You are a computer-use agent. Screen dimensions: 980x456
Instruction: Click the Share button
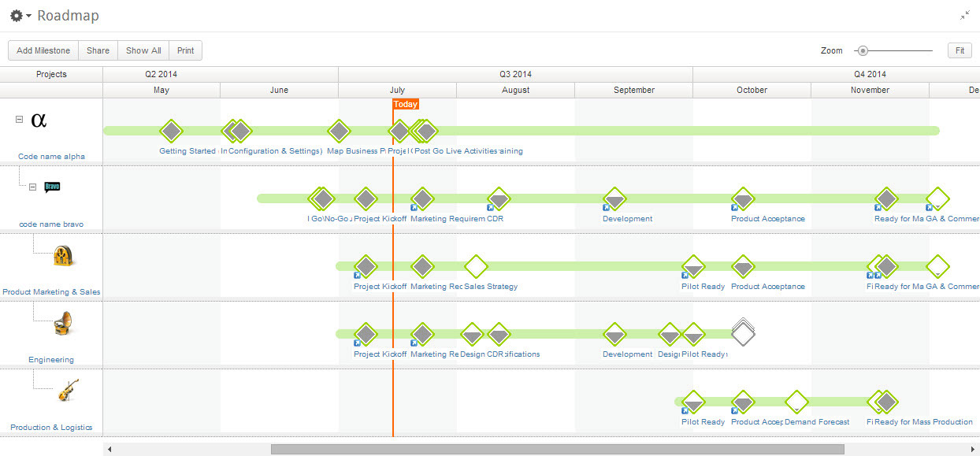(98, 50)
